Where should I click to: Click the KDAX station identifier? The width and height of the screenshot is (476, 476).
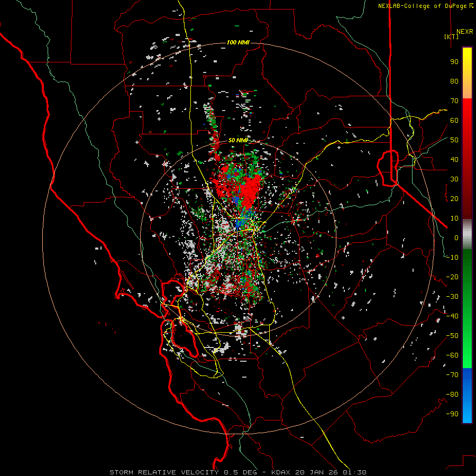(281, 472)
